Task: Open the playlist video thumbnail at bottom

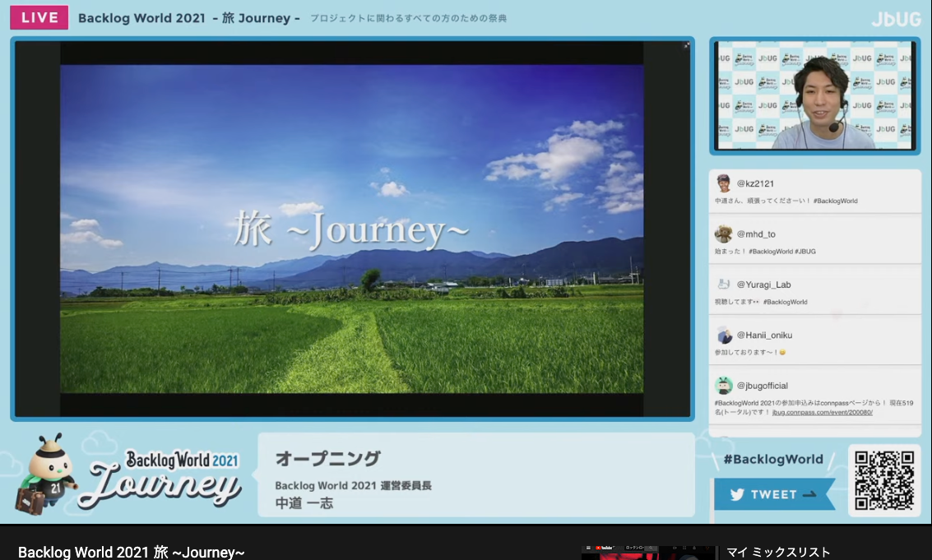Action: point(648,553)
